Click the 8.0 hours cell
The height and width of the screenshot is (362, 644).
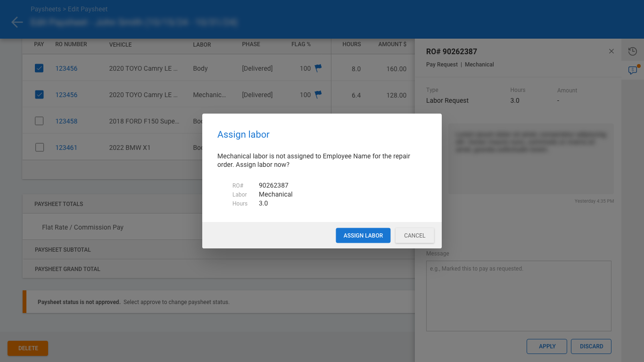point(356,69)
